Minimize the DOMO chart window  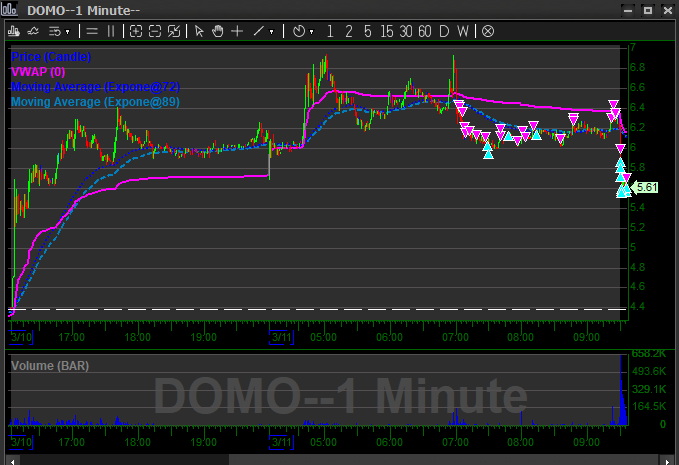[628, 10]
